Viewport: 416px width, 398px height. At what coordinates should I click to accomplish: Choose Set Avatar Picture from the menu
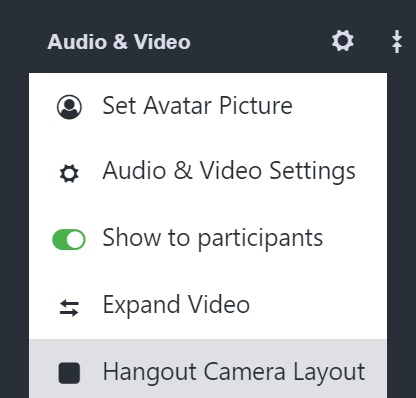pos(208,106)
